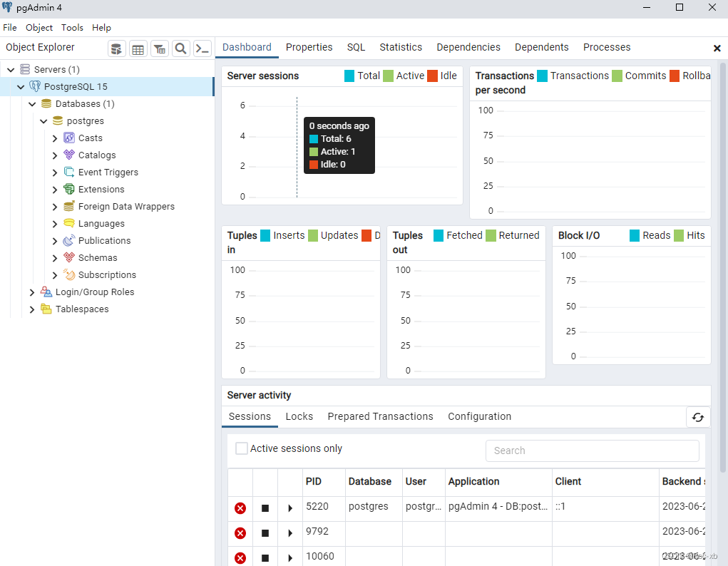
Task: Open the Object menu
Action: 39,27
